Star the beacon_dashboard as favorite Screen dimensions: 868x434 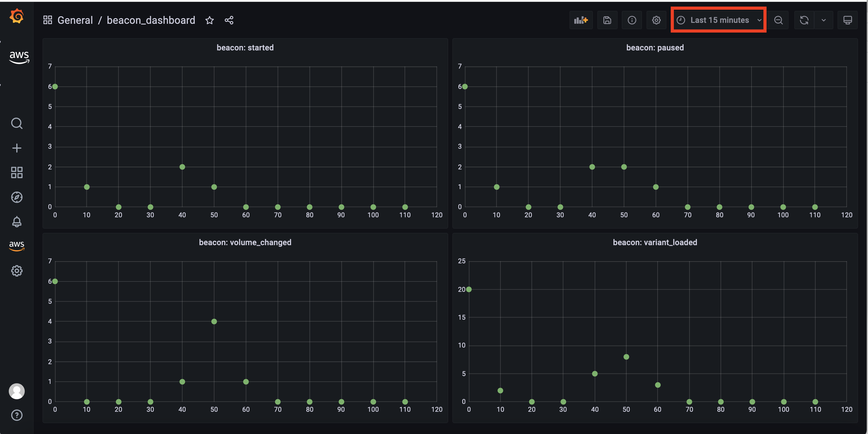[209, 20]
